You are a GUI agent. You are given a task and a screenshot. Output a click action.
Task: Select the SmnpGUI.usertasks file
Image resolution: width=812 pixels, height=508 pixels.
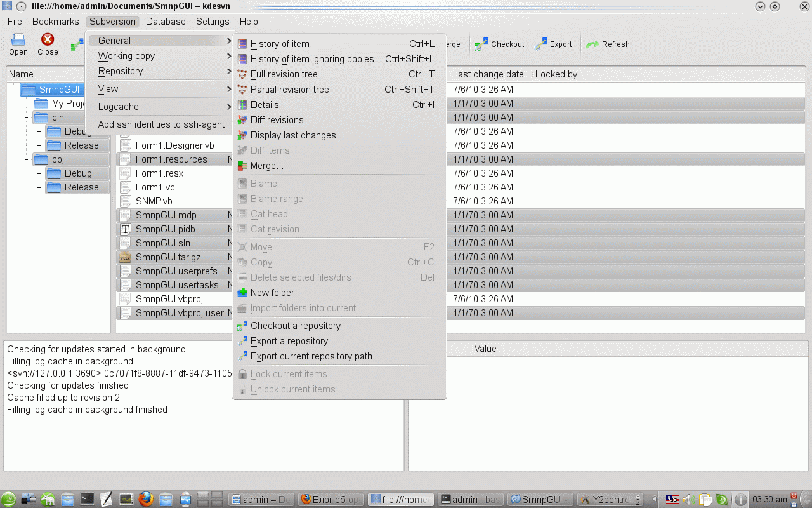177,285
